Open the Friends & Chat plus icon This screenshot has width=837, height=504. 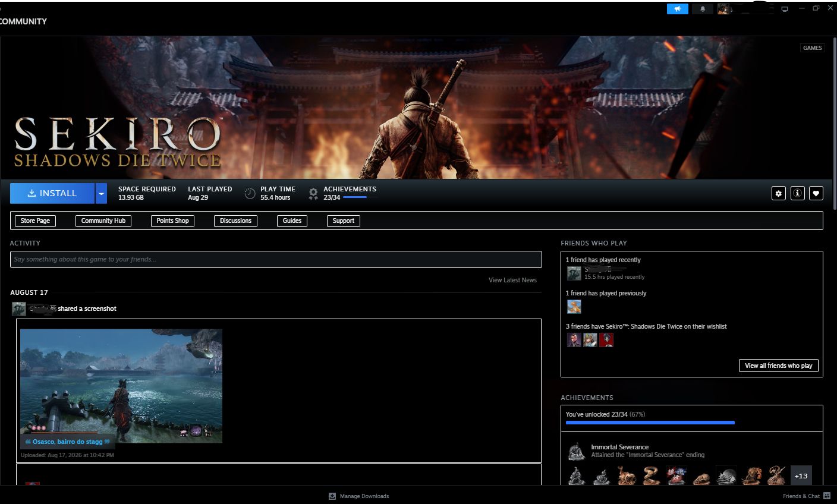pyautogui.click(x=827, y=496)
